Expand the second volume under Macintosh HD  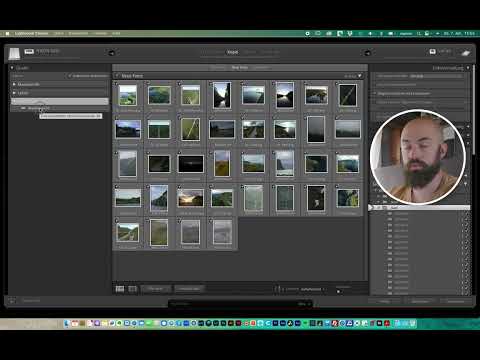14,93
